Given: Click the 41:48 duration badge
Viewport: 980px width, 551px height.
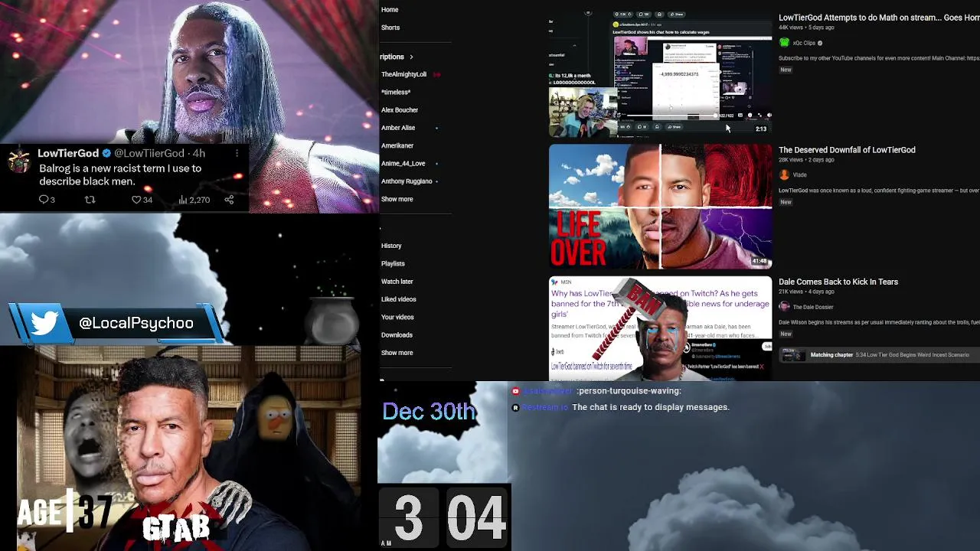Looking at the screenshot, I should click(759, 262).
